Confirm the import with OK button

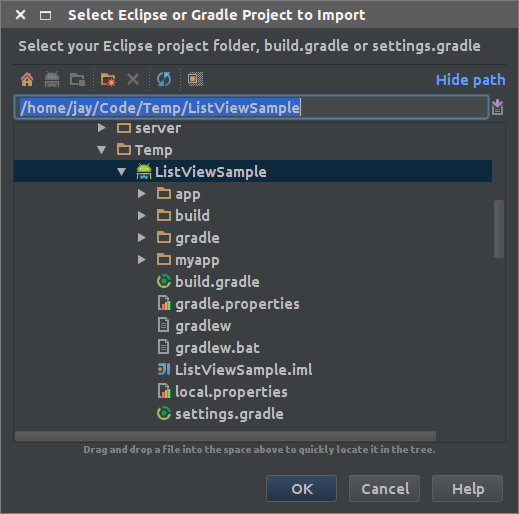point(301,489)
